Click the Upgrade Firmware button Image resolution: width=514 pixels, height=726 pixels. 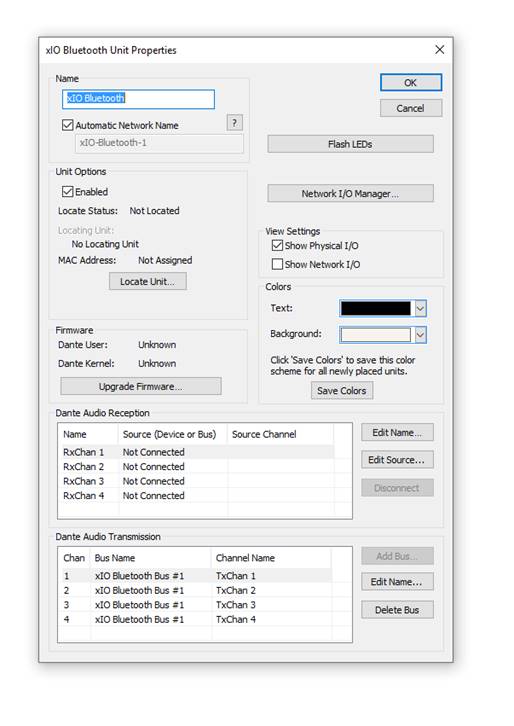(141, 386)
